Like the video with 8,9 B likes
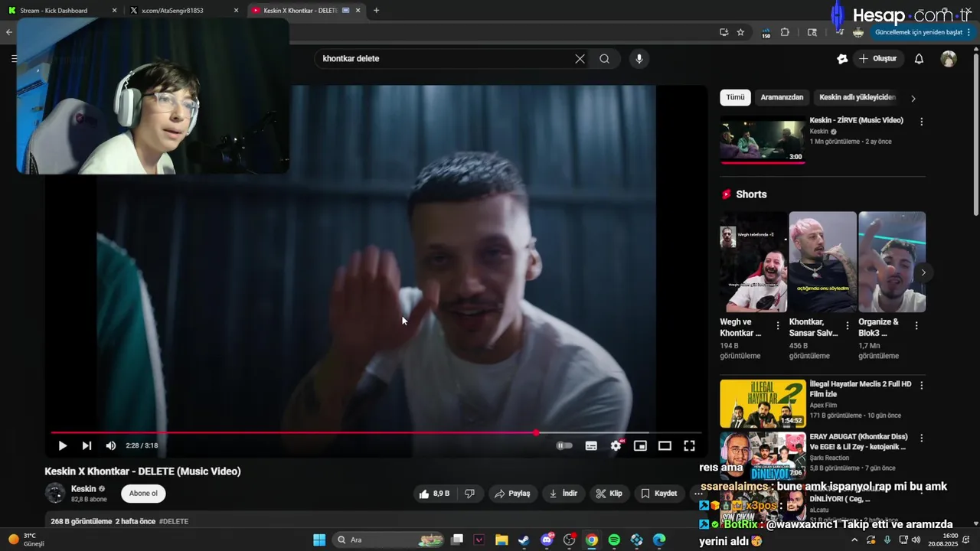 434,494
